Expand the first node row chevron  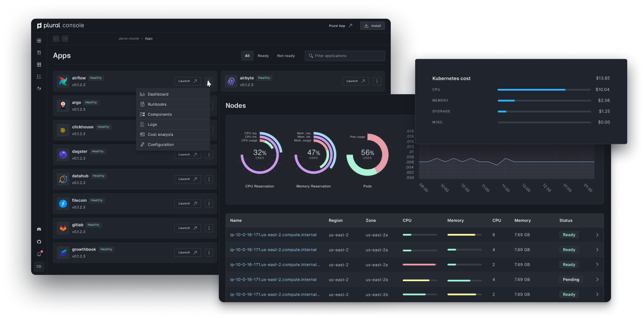coord(597,235)
